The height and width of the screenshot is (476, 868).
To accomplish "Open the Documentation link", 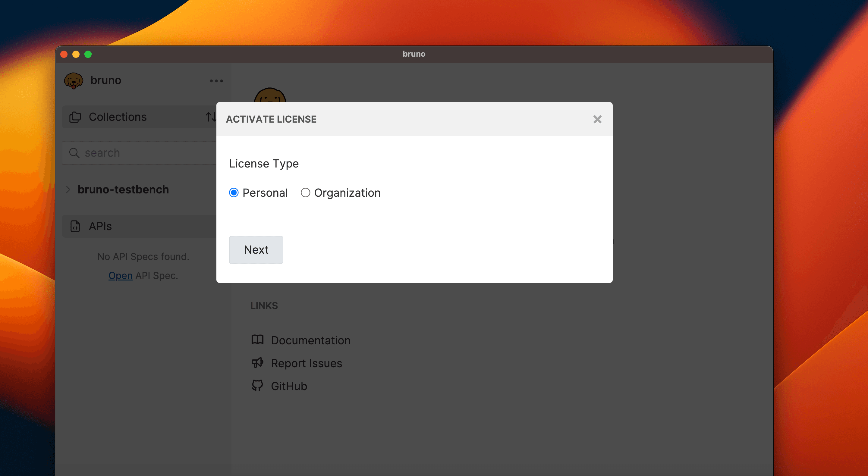I will (311, 340).
